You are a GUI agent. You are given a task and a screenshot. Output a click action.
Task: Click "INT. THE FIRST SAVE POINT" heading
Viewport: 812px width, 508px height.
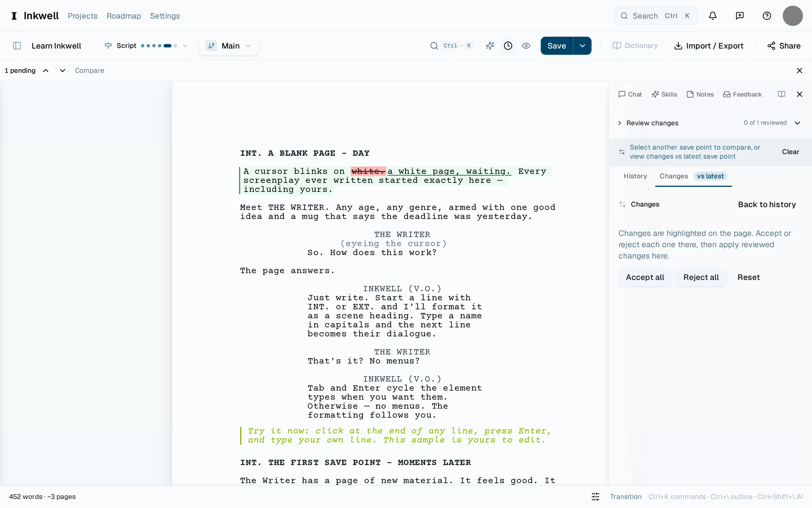355,463
